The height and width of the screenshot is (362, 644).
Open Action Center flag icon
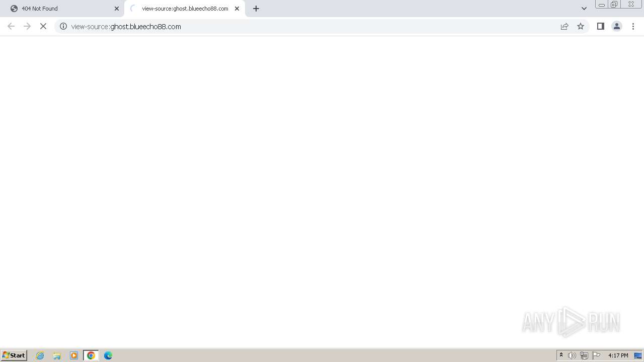pos(596,355)
